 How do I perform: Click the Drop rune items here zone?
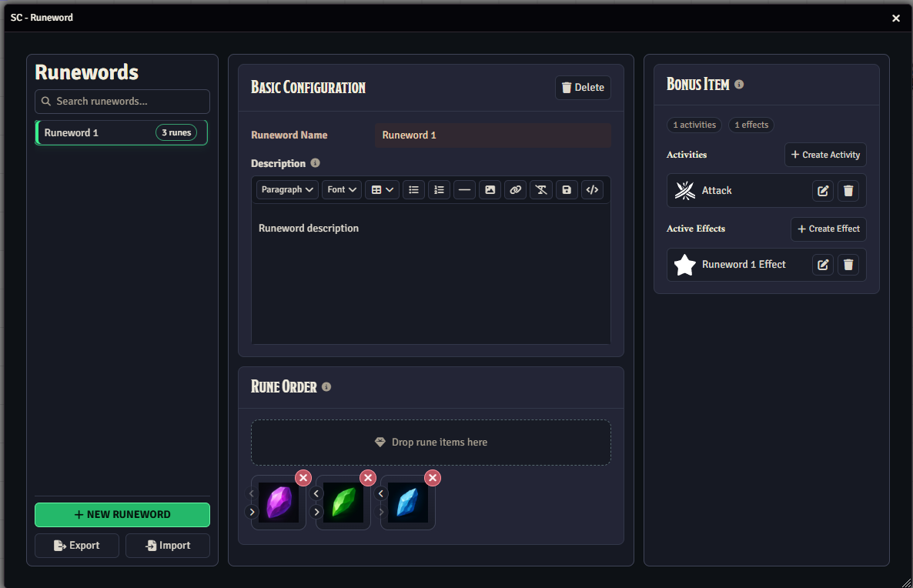click(x=431, y=443)
